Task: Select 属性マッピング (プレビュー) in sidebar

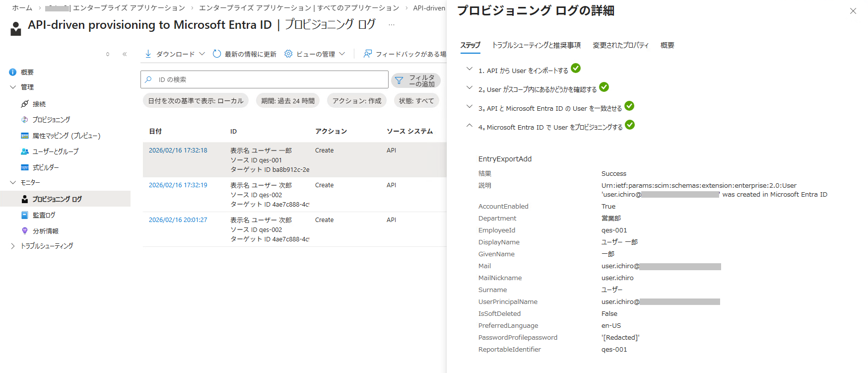Action: coord(66,136)
